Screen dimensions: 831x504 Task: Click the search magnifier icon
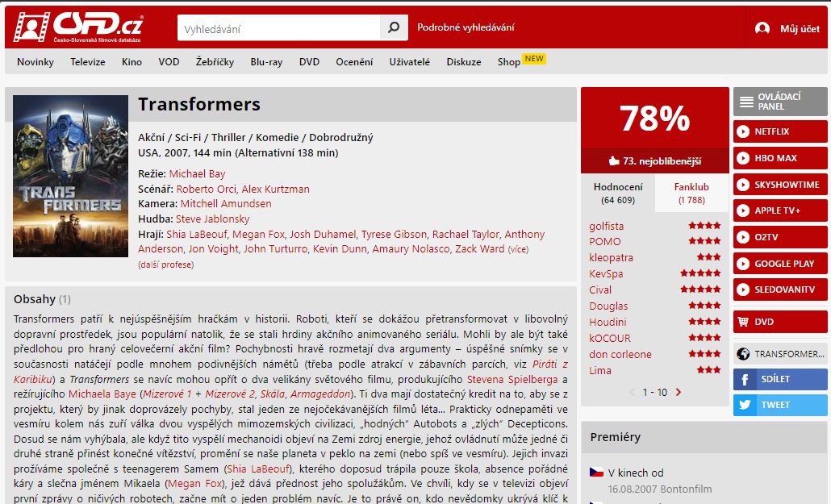(393, 28)
